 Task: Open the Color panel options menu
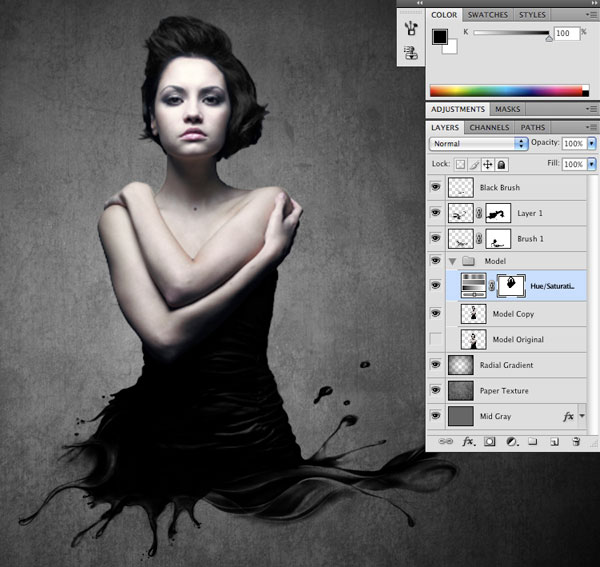tap(591, 15)
